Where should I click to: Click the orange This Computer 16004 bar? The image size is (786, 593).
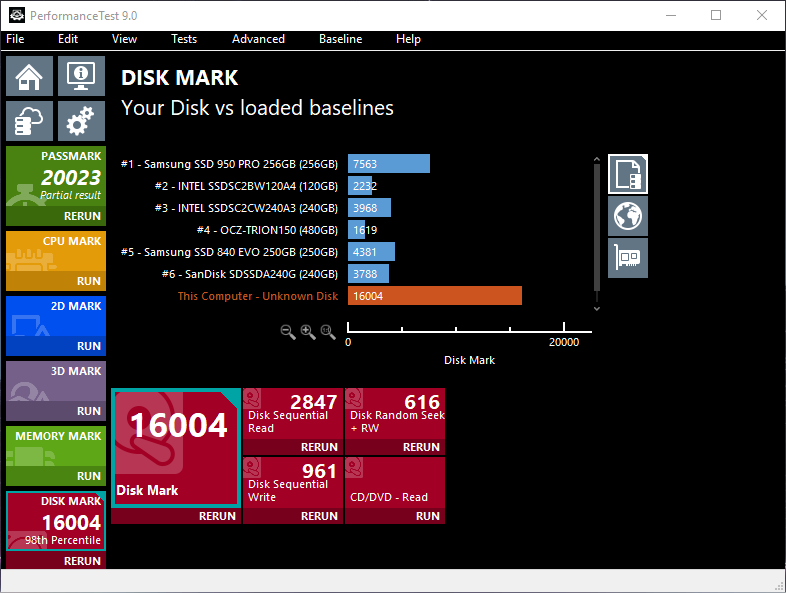tap(435, 296)
